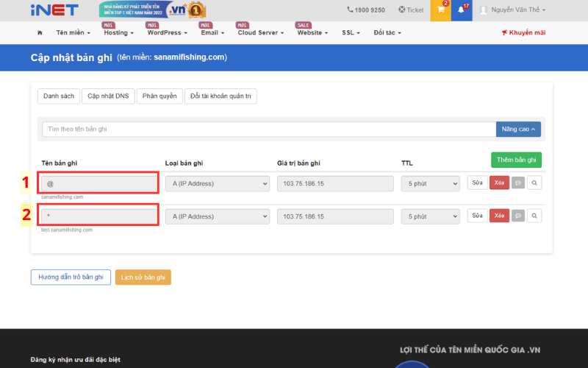Open the Đối tác menu
This screenshot has height=368, width=588.
click(x=387, y=32)
